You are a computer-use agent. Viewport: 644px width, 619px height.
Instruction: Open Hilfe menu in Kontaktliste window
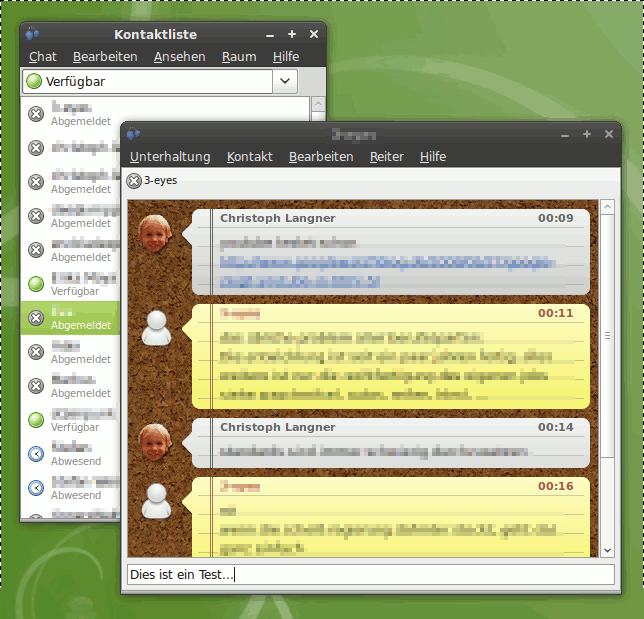(x=286, y=57)
